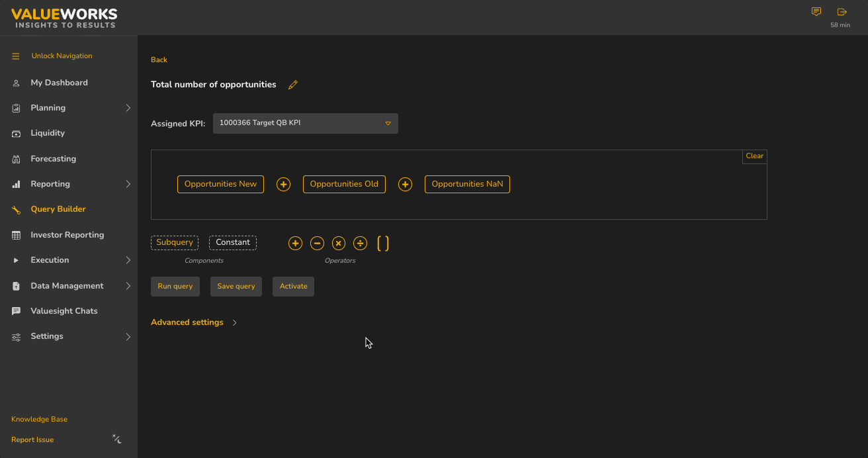This screenshot has height=458, width=868.
Task: Open the messages icon in top bar
Action: click(x=816, y=12)
